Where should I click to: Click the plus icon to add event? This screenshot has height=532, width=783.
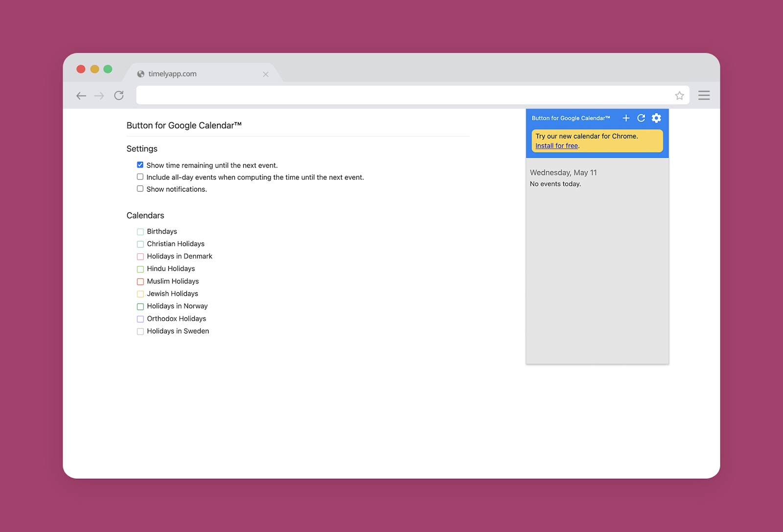tap(626, 118)
